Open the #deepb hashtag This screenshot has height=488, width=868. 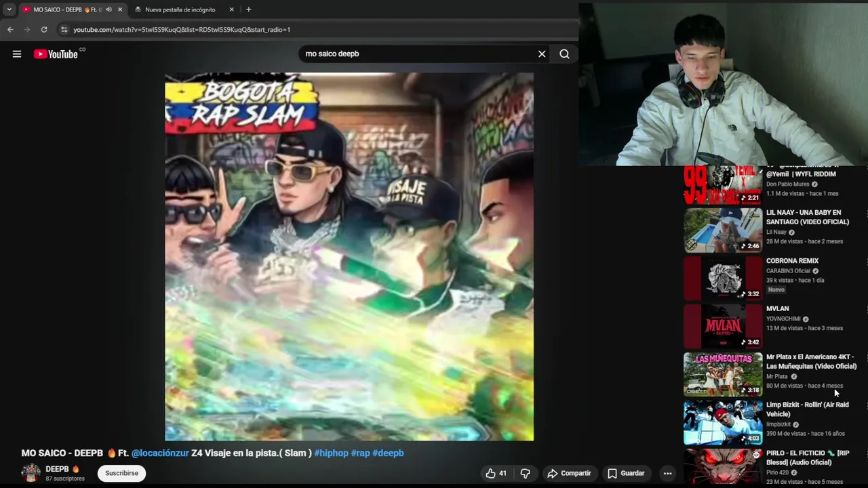[388, 453]
